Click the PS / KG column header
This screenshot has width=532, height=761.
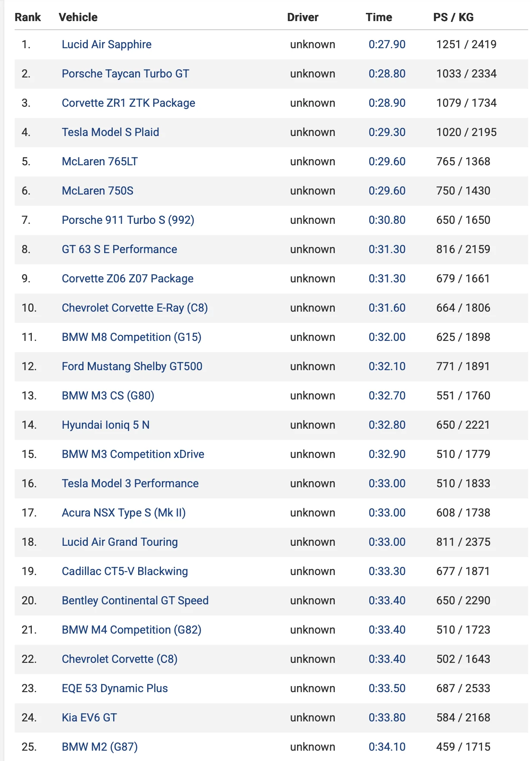click(x=453, y=17)
